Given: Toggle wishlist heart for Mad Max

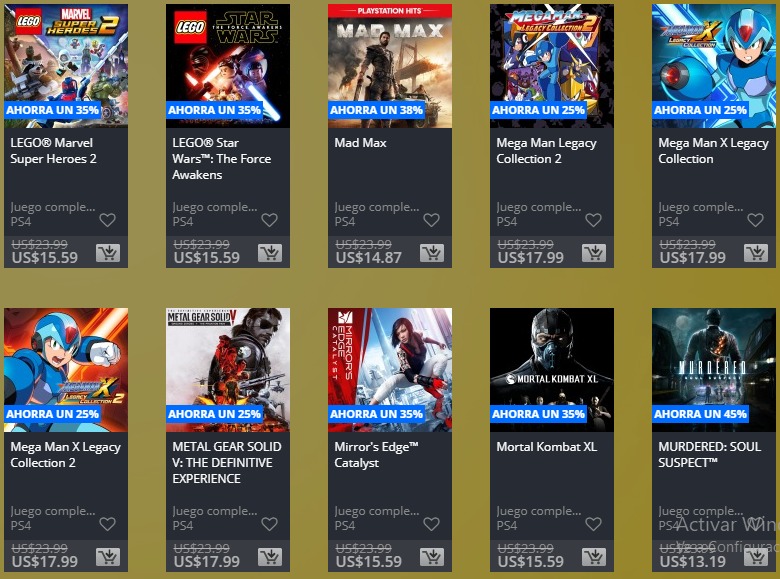Looking at the screenshot, I should pyautogui.click(x=431, y=220).
